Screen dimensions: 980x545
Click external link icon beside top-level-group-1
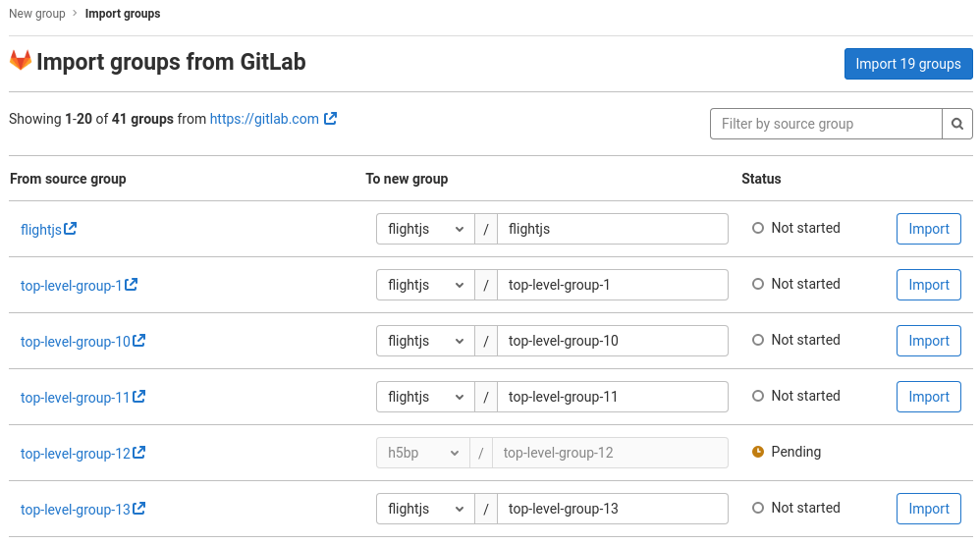click(132, 285)
